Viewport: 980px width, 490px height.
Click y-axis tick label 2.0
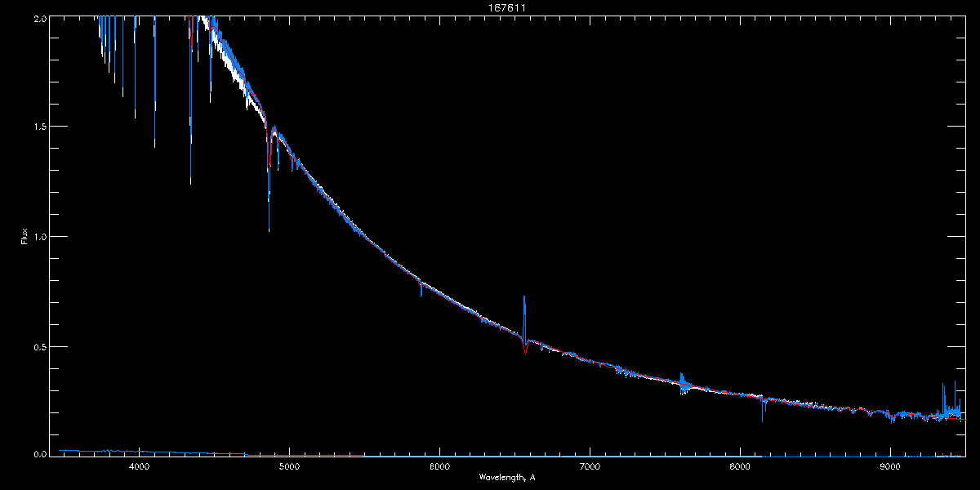click(x=38, y=17)
